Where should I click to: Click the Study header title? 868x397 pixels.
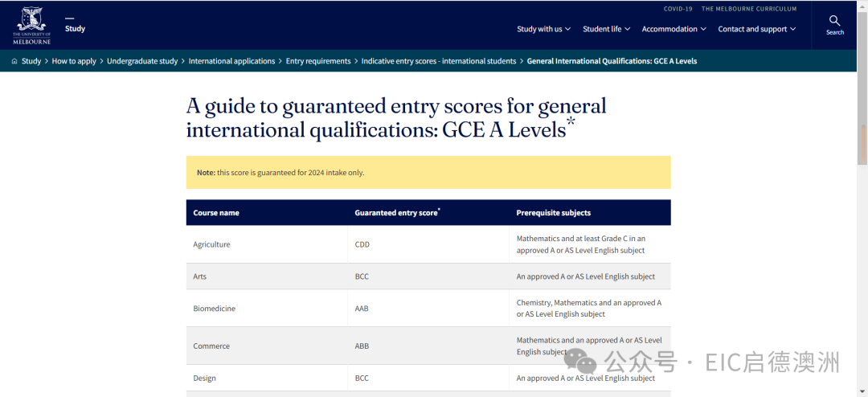[75, 28]
